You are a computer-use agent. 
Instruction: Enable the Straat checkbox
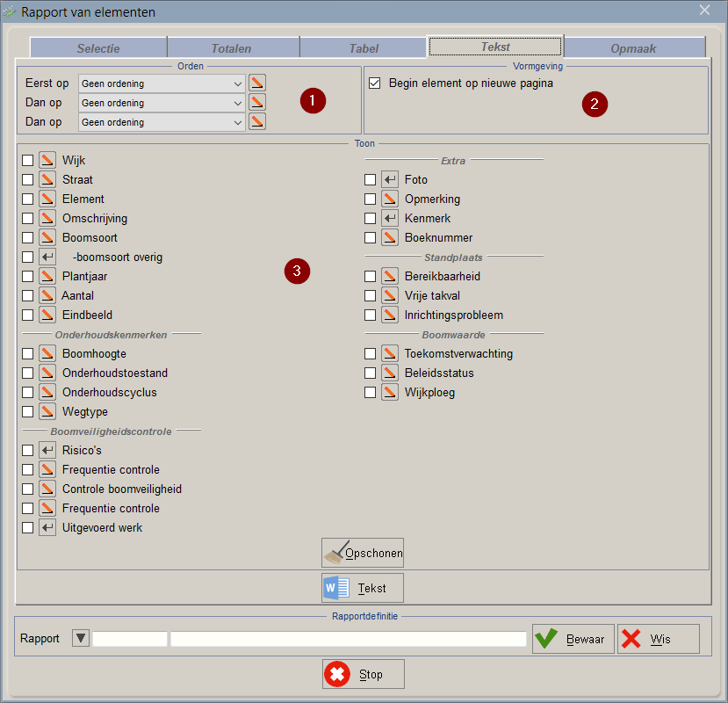(28, 179)
